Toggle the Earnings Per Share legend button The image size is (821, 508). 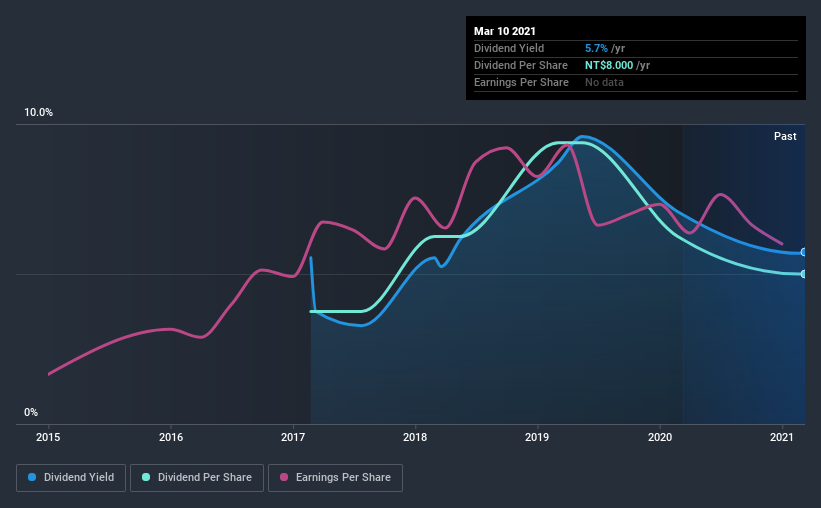pyautogui.click(x=335, y=478)
